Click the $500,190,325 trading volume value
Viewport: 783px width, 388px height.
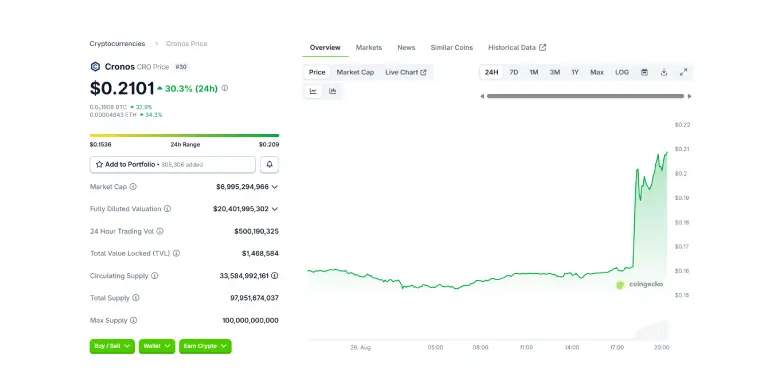click(256, 231)
